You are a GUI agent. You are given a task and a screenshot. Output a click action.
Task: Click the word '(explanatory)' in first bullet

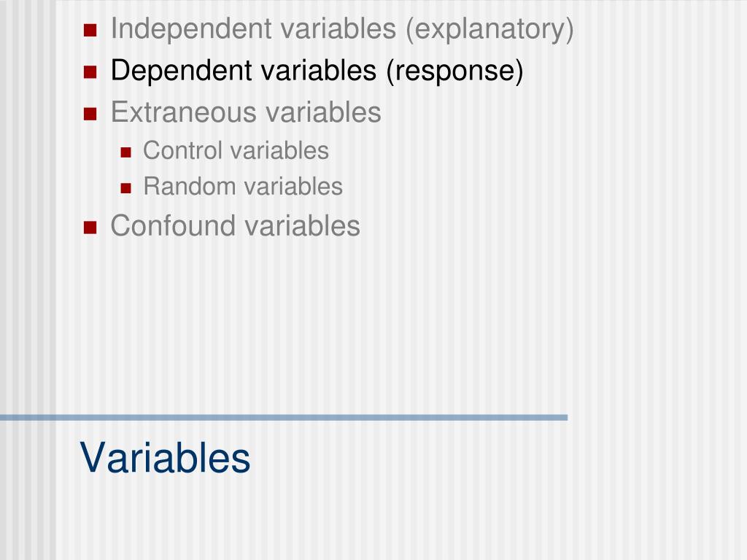(489, 29)
